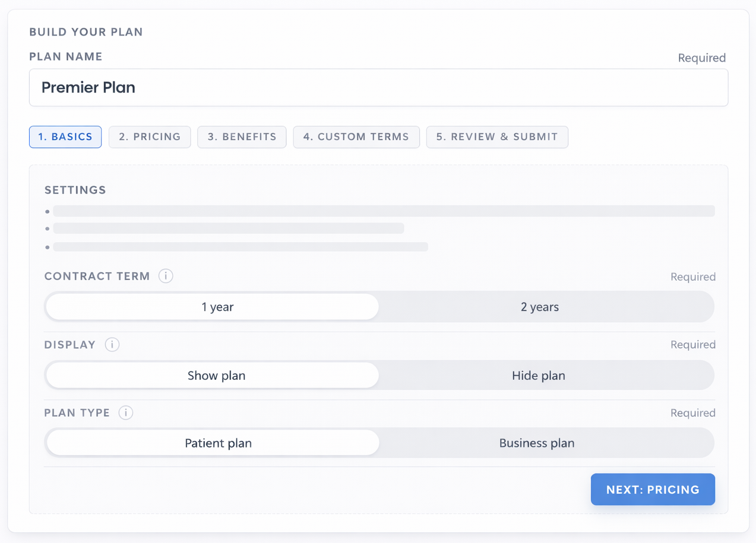Choose the Business plan type
Screen dimensions: 756x543
(x=536, y=443)
